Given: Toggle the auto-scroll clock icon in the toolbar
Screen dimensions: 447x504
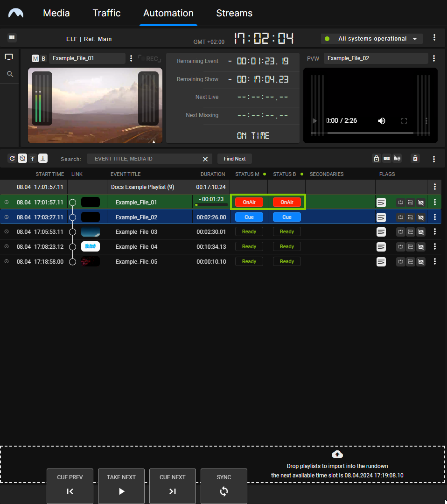Looking at the screenshot, I should [x=22, y=158].
